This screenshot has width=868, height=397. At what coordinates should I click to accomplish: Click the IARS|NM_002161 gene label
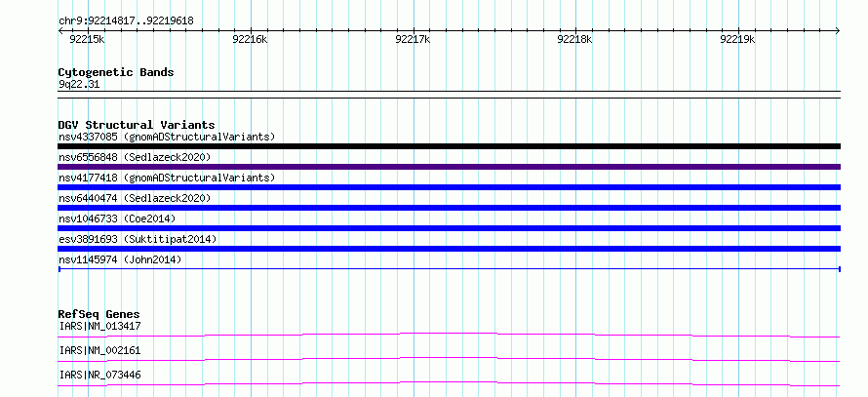click(99, 350)
